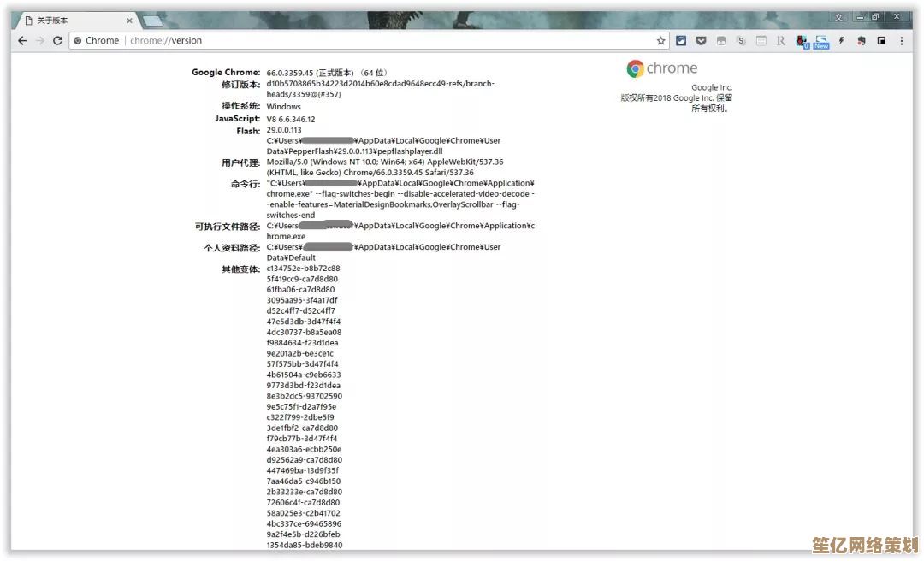This screenshot has width=924, height=561.
Task: Click the Google Inc. copyright text
Action: pos(677,97)
